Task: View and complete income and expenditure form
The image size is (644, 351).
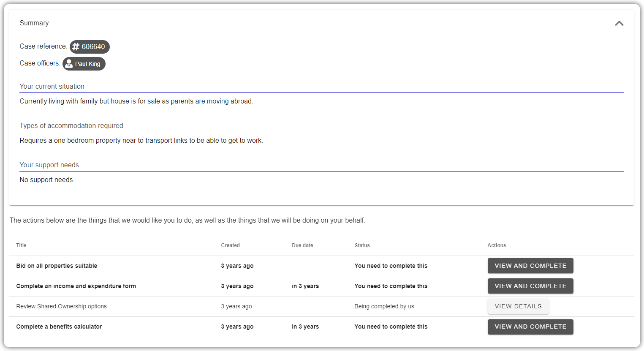Action: pos(530,286)
